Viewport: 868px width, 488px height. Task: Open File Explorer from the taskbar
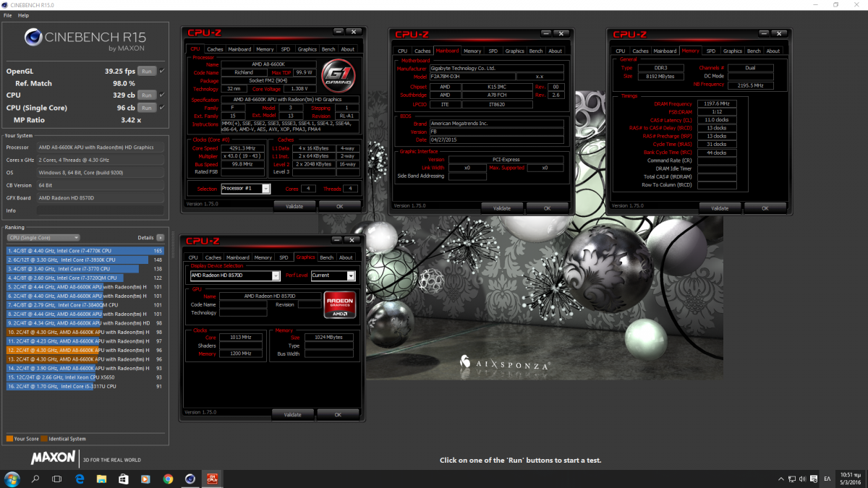point(102,479)
